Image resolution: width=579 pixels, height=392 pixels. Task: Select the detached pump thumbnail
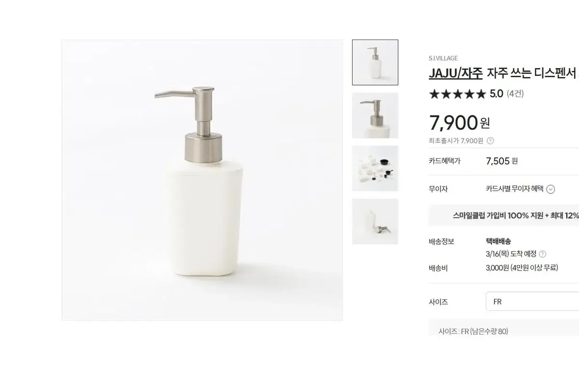[x=375, y=222]
